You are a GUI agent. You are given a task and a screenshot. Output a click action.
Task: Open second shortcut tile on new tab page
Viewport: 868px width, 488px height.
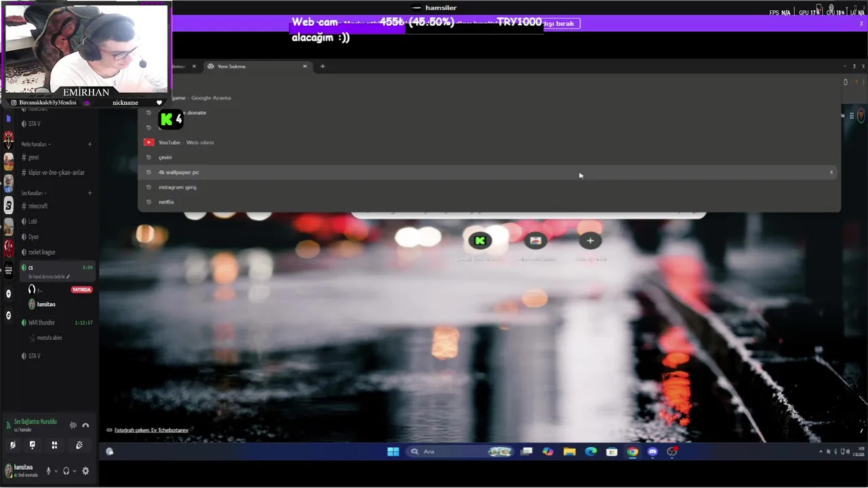tap(535, 241)
